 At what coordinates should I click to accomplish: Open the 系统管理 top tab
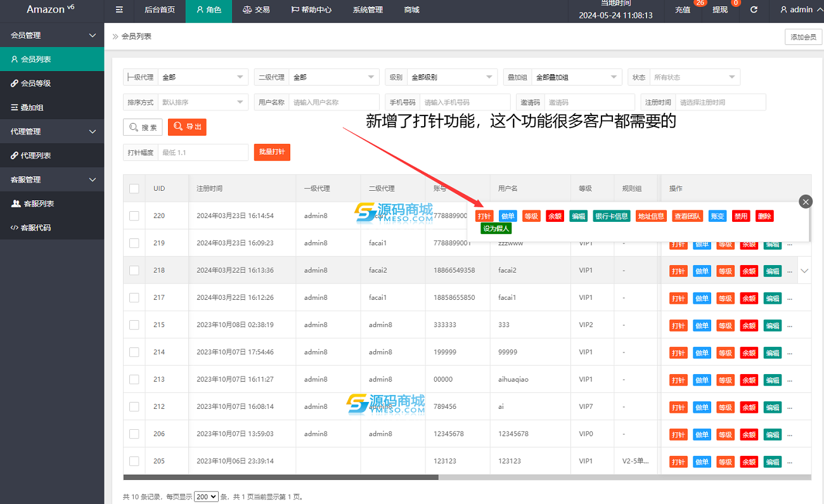click(x=368, y=10)
